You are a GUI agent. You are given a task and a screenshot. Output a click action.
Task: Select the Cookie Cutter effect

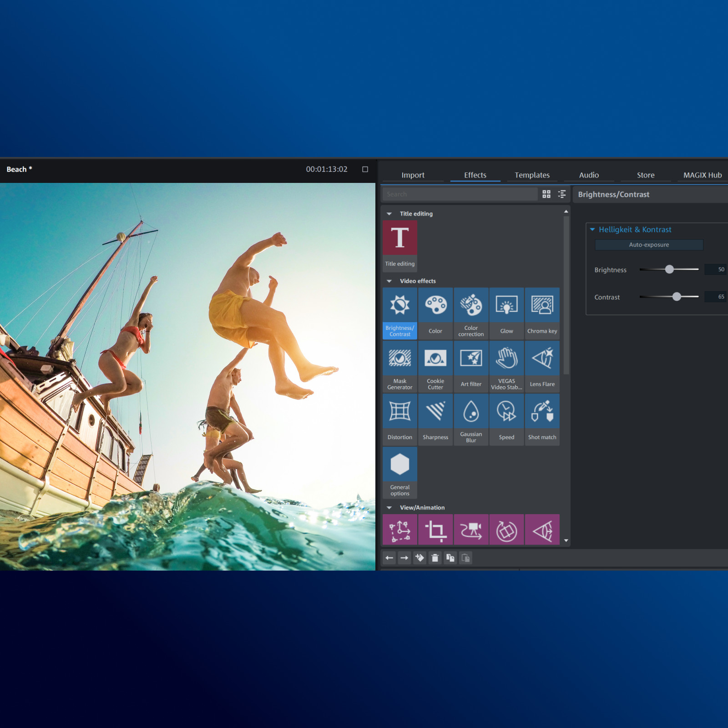[435, 367]
